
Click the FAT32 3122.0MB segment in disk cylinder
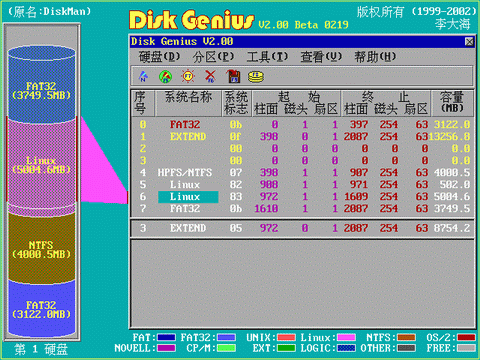click(x=41, y=309)
